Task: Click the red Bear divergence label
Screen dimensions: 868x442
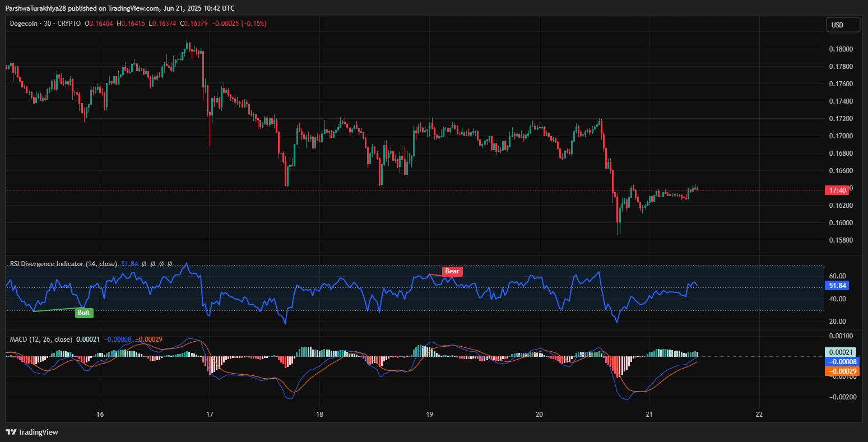Action: pos(452,272)
